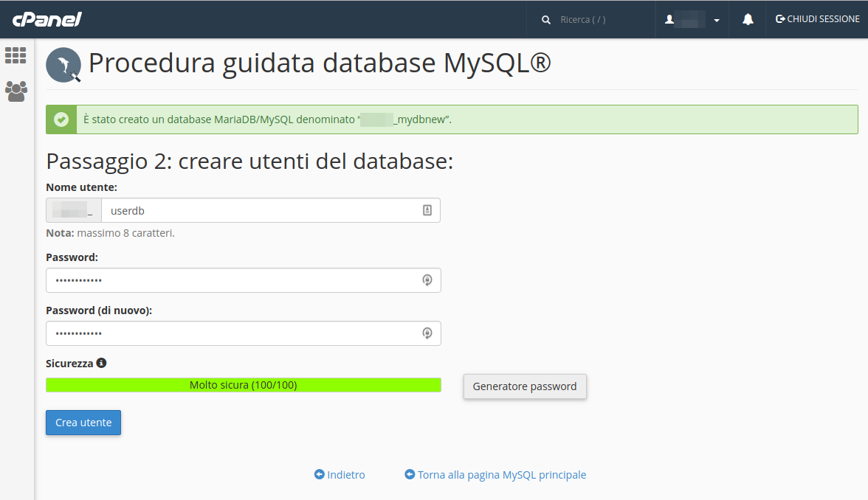Click the Crea utente button
This screenshot has width=868, height=500.
point(83,423)
